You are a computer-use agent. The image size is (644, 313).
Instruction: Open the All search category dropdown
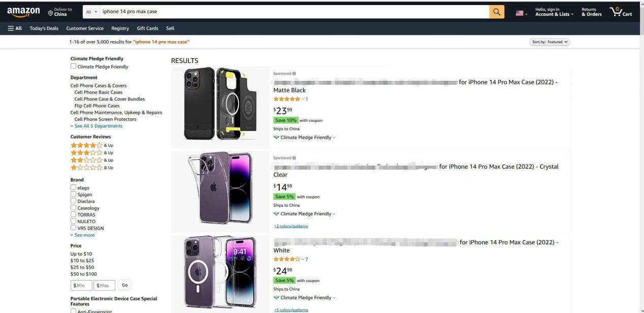coord(91,12)
